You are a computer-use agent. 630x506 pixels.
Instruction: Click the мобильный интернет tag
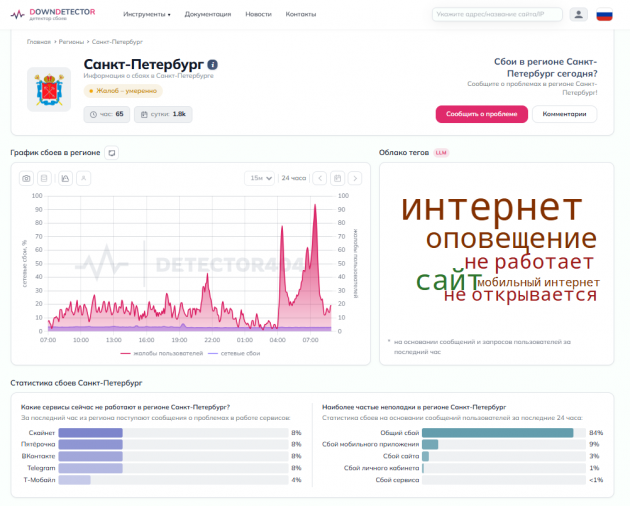pos(538,282)
